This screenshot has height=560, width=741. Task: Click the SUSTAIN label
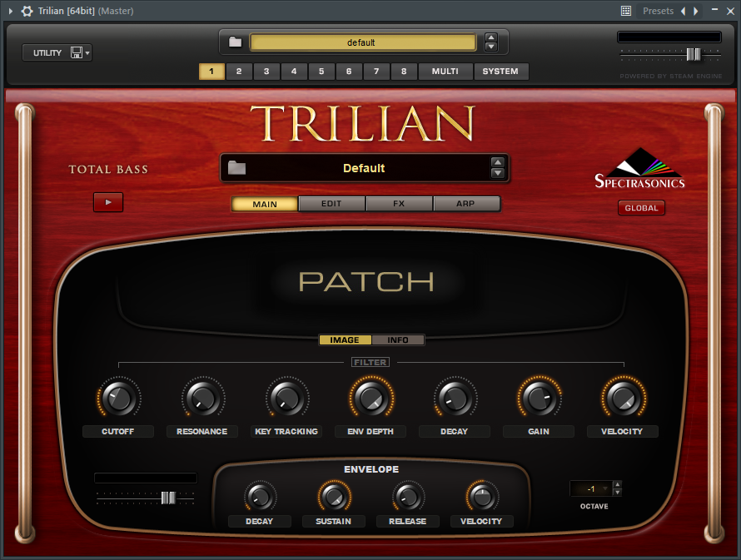point(334,521)
